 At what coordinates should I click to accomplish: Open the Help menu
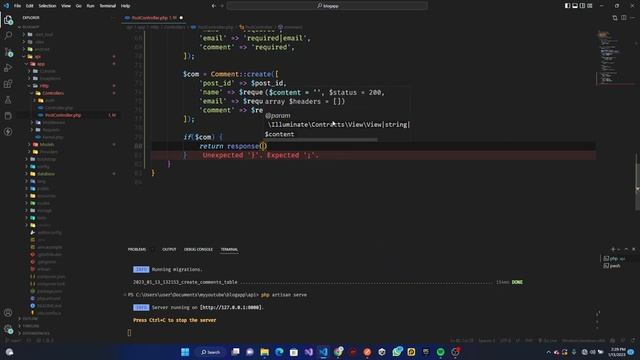[125, 6]
